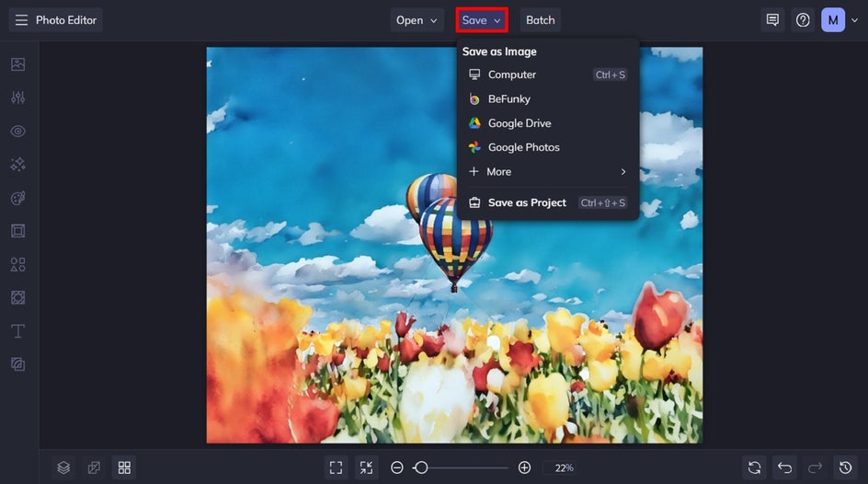Open the hamburger menu by Photo Editor
The image size is (868, 484).
(x=21, y=20)
